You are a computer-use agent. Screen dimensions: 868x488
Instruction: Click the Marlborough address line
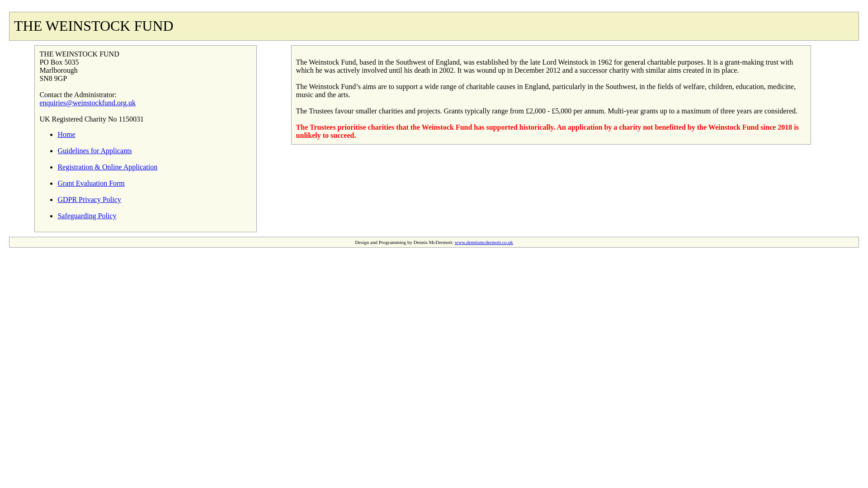(58, 70)
